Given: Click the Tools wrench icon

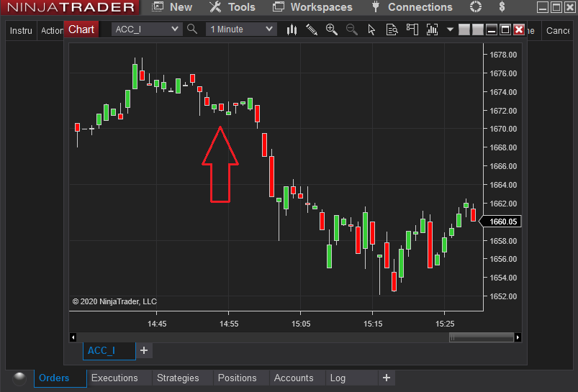Looking at the screenshot, I should (215, 6).
